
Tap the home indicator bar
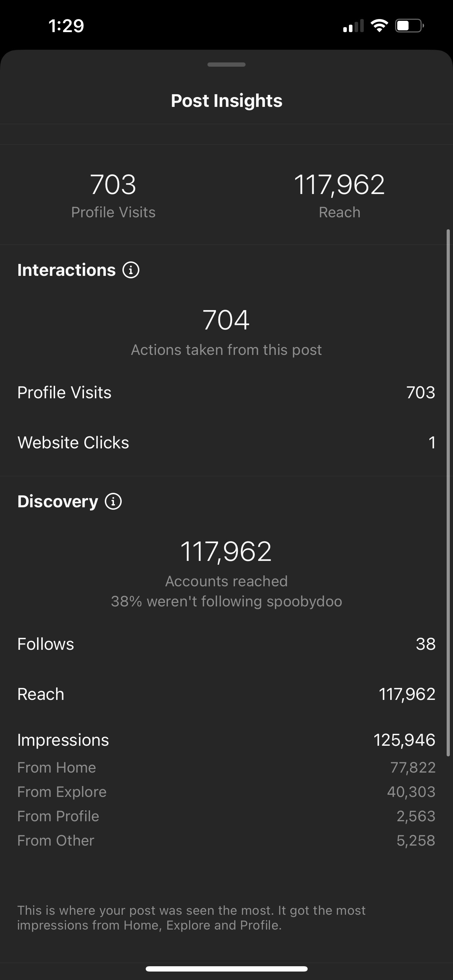click(226, 969)
